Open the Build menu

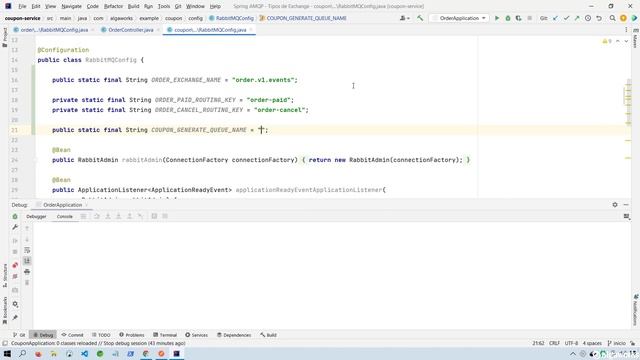coord(133,6)
